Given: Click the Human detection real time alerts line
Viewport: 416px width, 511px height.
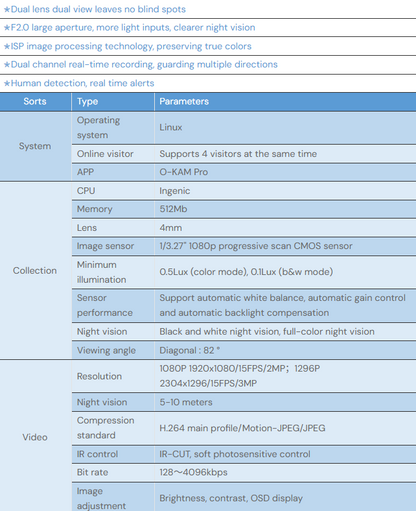Looking at the screenshot, I should point(79,83).
